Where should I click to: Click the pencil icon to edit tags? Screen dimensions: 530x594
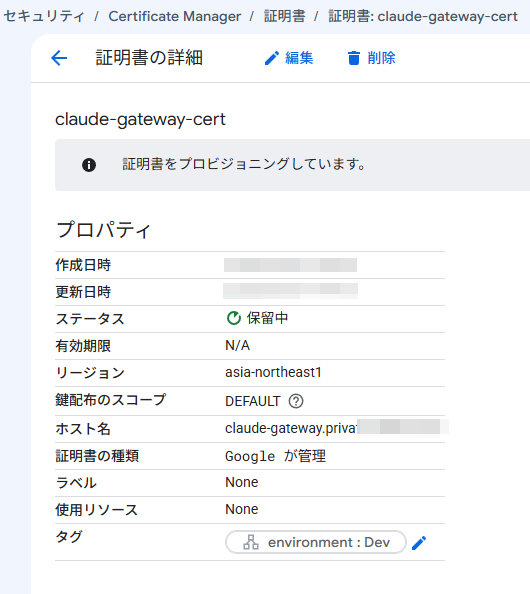click(419, 542)
